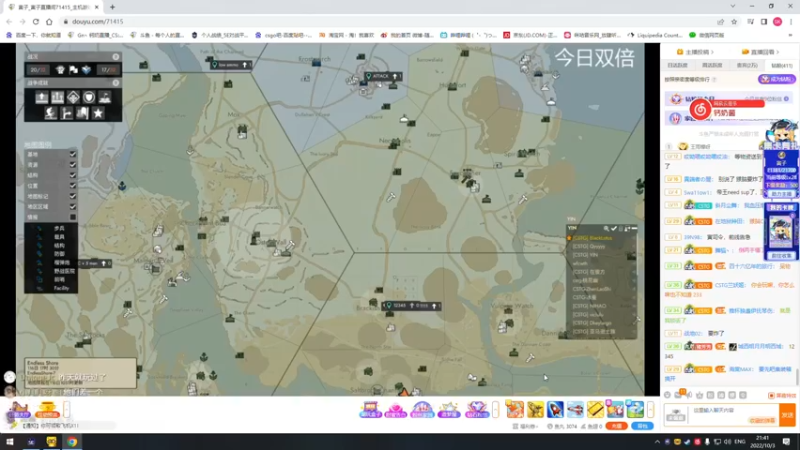Image resolution: width=800 pixels, height=450 pixels.
Task: Collapse the war goals panel header
Action: (116, 83)
